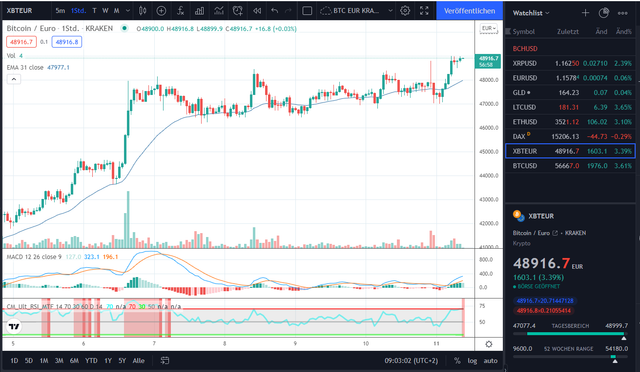Expand the BTC EUR KRA layout dropdown

[390, 11]
